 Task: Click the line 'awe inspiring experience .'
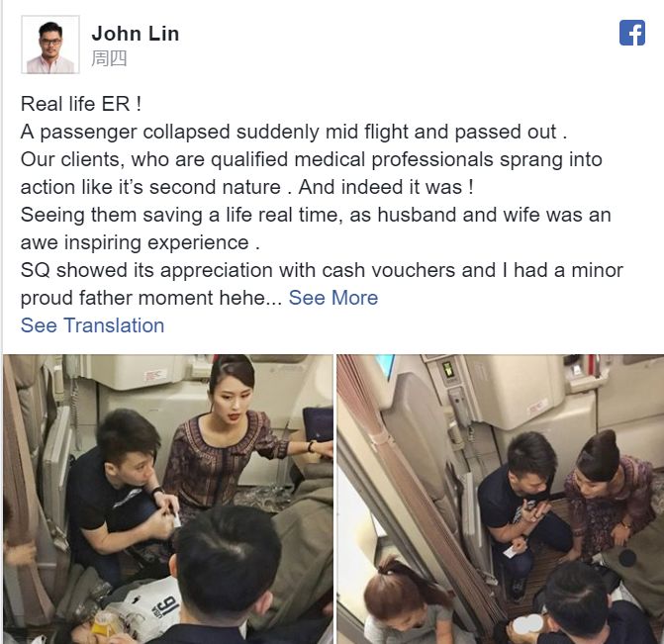point(140,242)
